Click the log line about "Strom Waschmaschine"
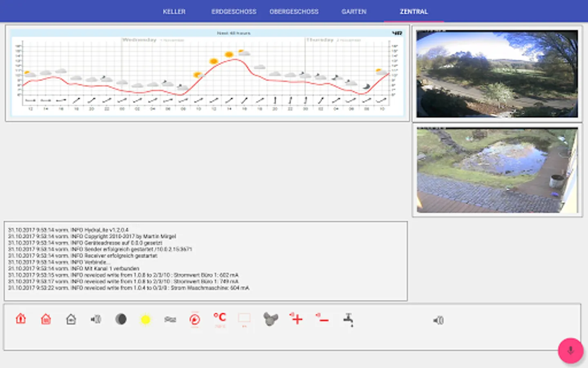This screenshot has width=588, height=368. [x=129, y=288]
